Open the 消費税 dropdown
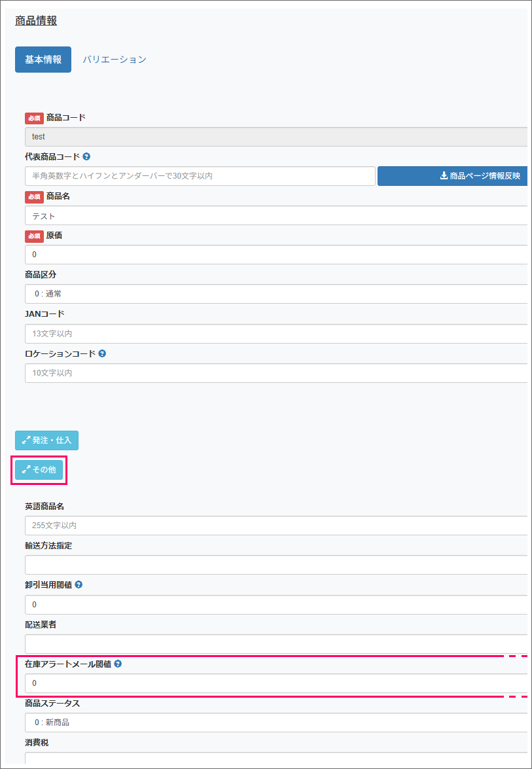Image resolution: width=532 pixels, height=769 pixels. coord(275,759)
